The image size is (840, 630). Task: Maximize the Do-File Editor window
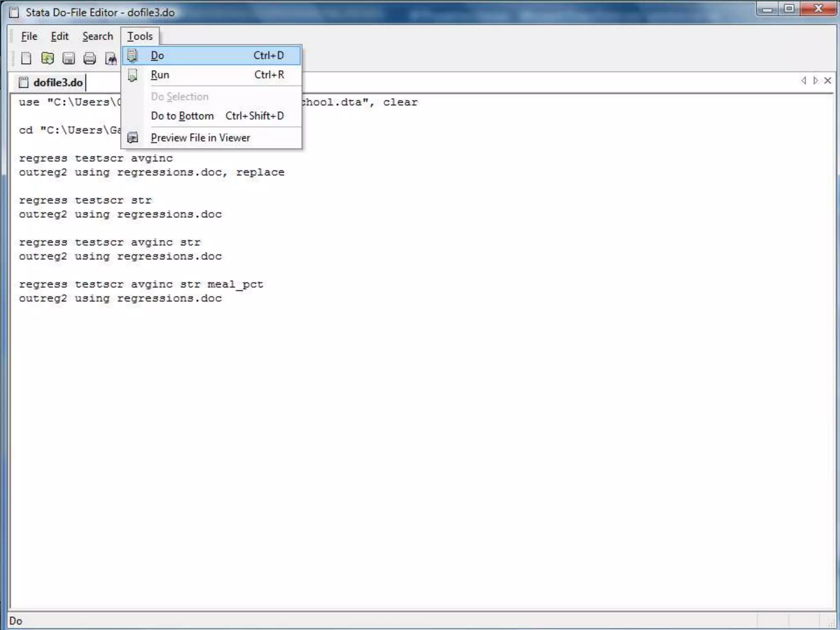pyautogui.click(x=789, y=9)
